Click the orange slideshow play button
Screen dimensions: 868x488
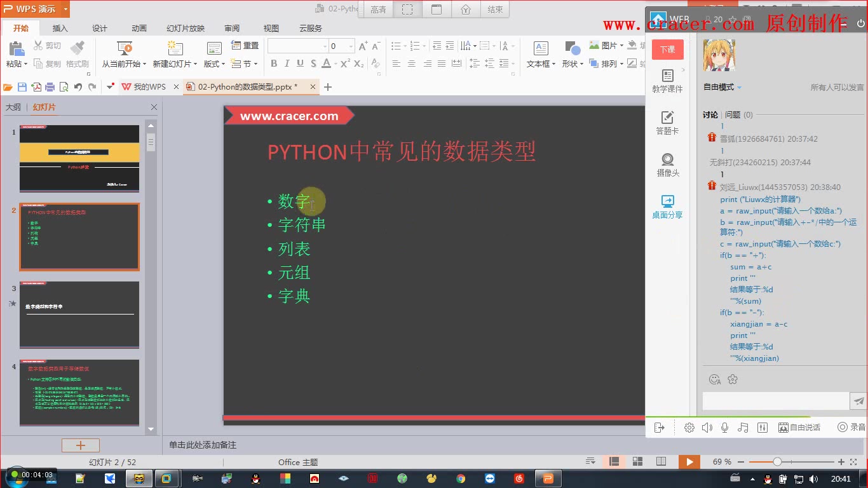point(689,462)
